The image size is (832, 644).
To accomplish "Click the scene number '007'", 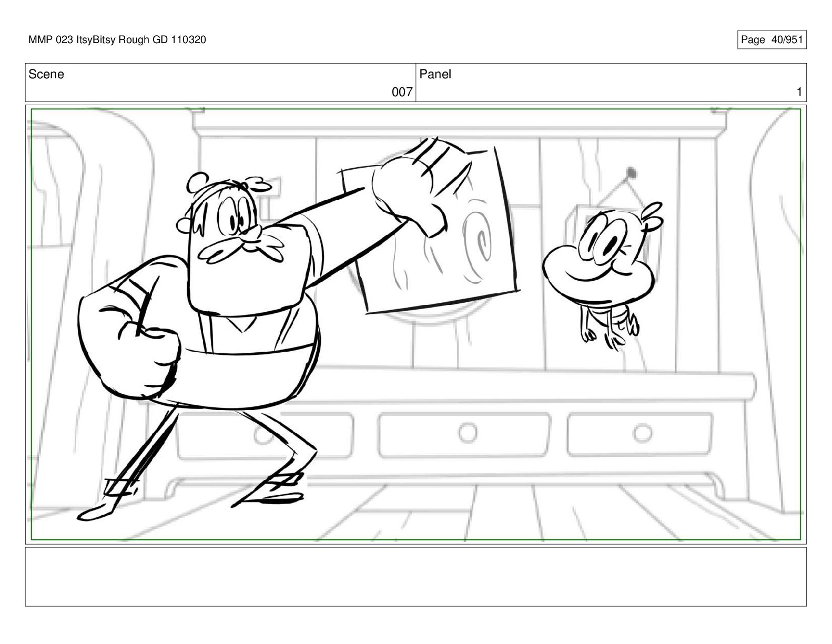I will pos(402,93).
